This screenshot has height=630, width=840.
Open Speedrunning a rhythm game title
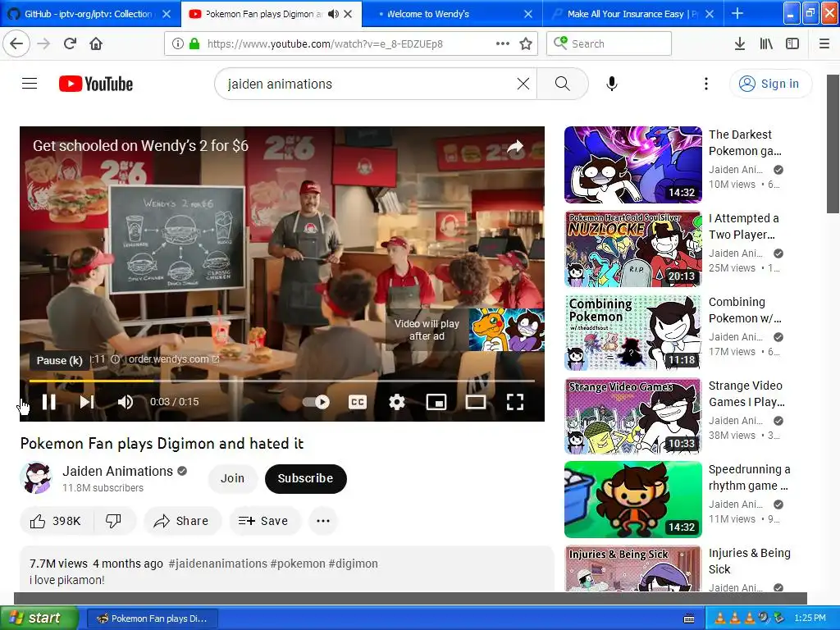(749, 477)
